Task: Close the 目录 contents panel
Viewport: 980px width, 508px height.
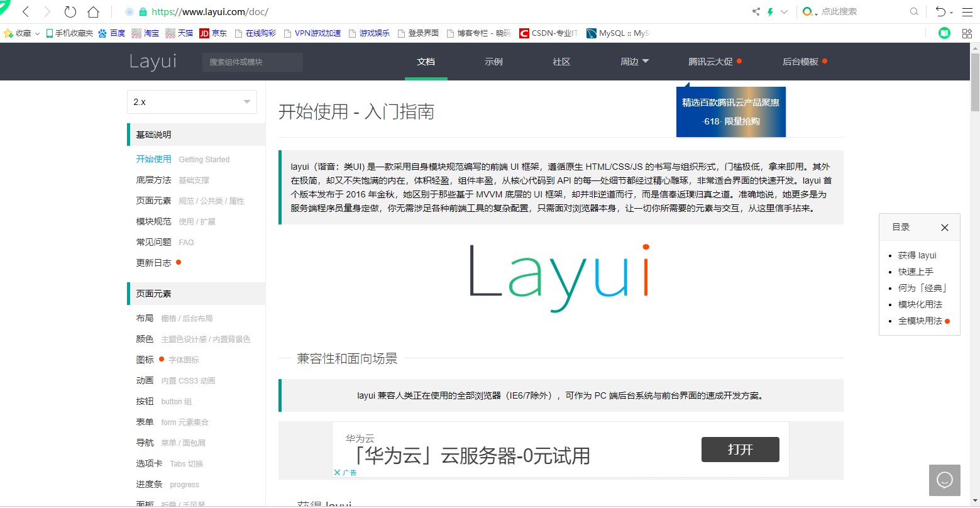Action: coord(944,228)
